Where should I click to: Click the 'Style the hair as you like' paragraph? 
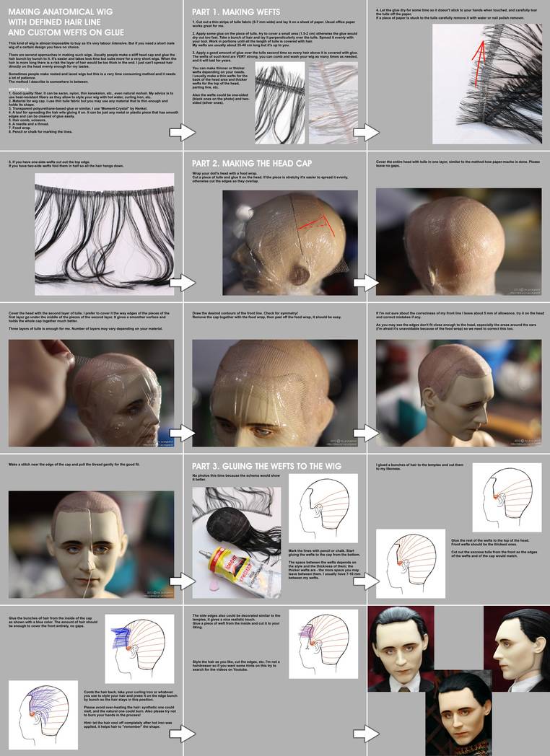tap(236, 666)
